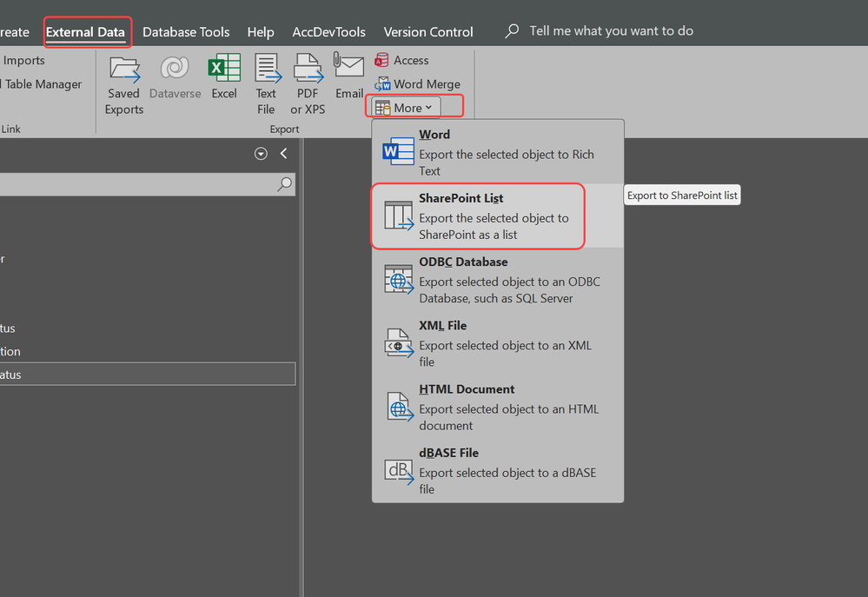Choose Word export to Rich Text

[498, 152]
